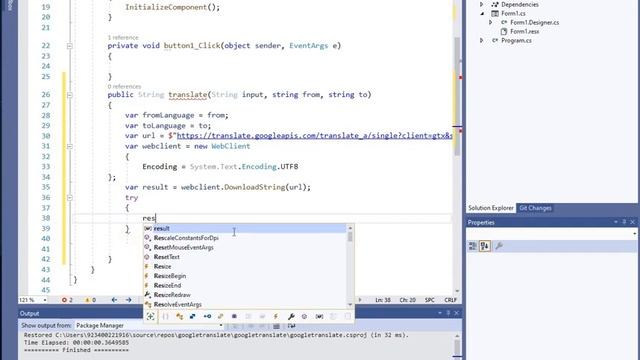Toggle the properties filter wrench icon in filter bar

[x=291, y=316]
